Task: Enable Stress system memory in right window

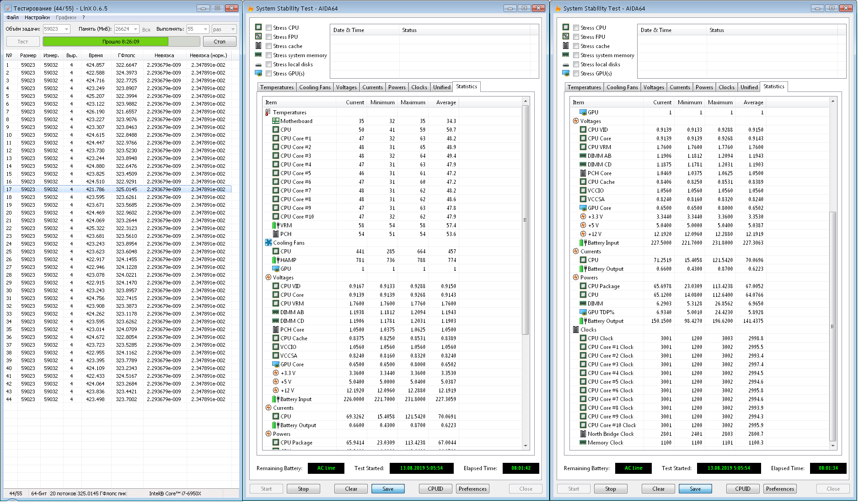Action: click(x=576, y=55)
